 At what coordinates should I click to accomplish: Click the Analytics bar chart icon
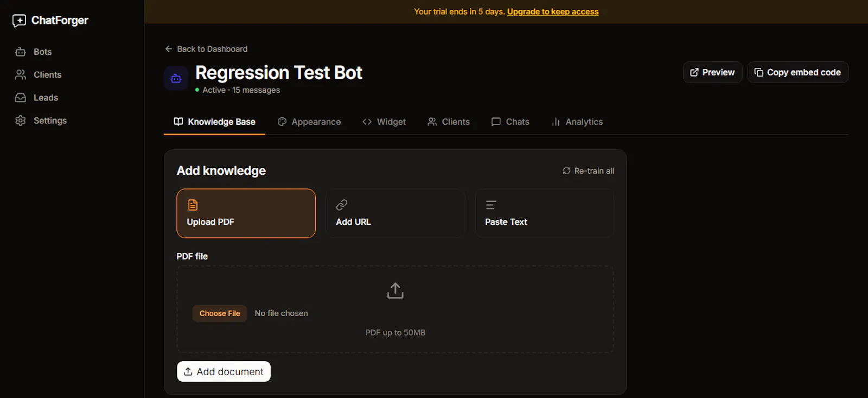(x=556, y=122)
